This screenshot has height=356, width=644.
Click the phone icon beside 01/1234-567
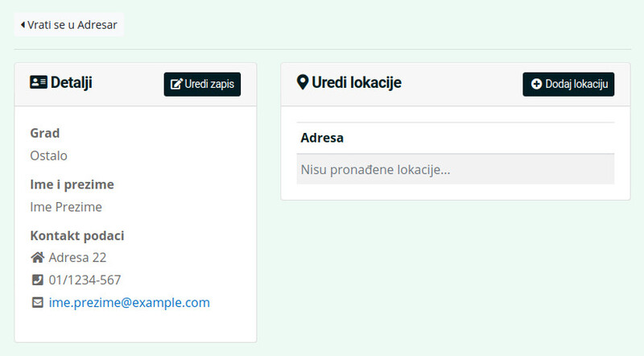[x=37, y=280]
